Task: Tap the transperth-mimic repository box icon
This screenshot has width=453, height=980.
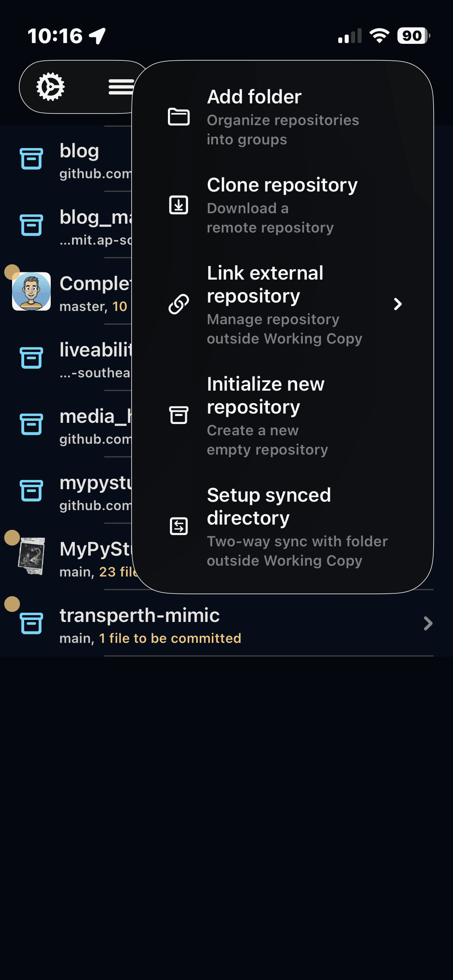Action: [31, 623]
